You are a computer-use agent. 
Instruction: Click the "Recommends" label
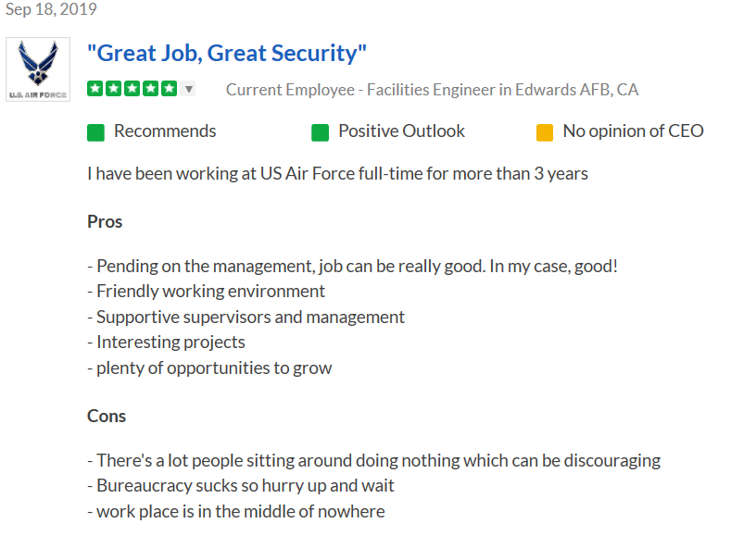coord(165,131)
